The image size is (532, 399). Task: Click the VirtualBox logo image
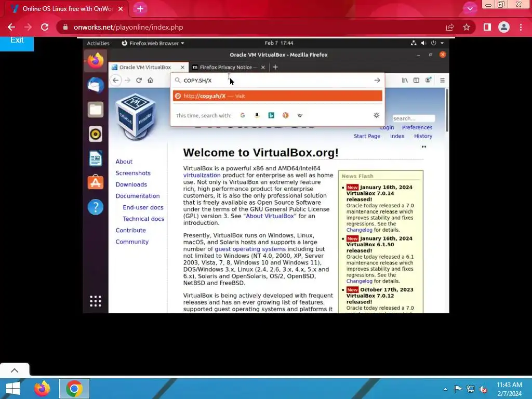(136, 117)
